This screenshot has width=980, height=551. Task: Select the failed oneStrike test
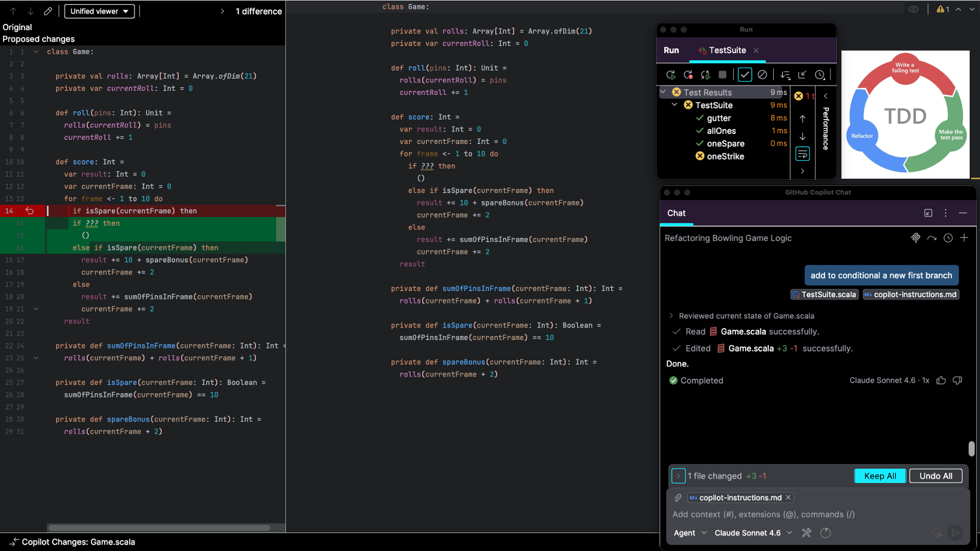pyautogui.click(x=725, y=157)
